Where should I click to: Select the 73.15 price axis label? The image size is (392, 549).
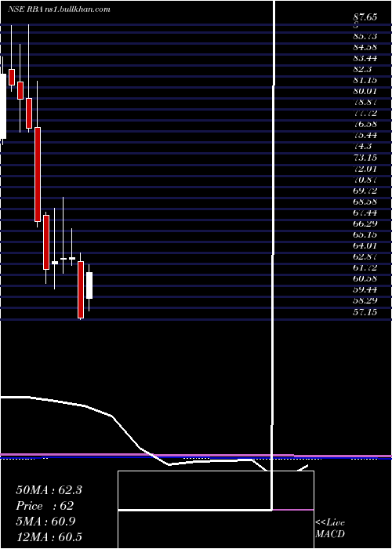[365, 157]
